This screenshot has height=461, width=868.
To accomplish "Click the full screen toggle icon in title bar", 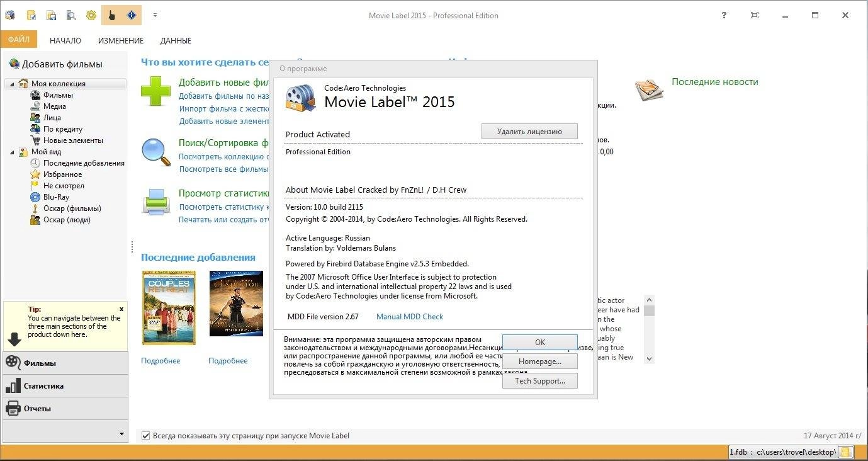I will (755, 15).
